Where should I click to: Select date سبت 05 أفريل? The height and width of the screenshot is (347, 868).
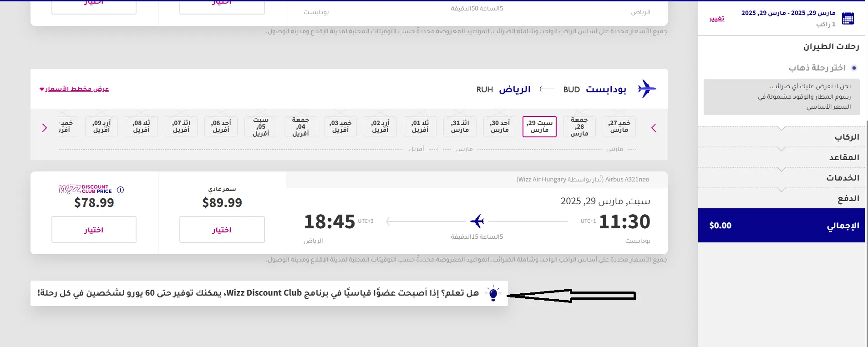pyautogui.click(x=261, y=126)
